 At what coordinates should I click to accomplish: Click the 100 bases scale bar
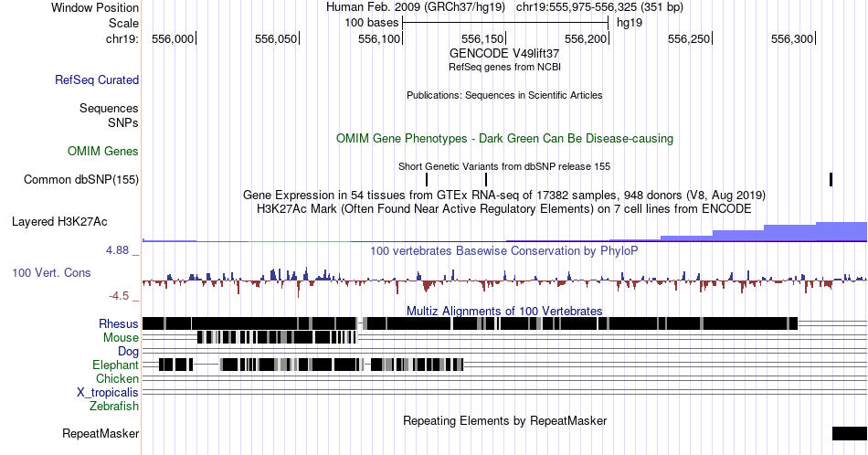(x=505, y=23)
